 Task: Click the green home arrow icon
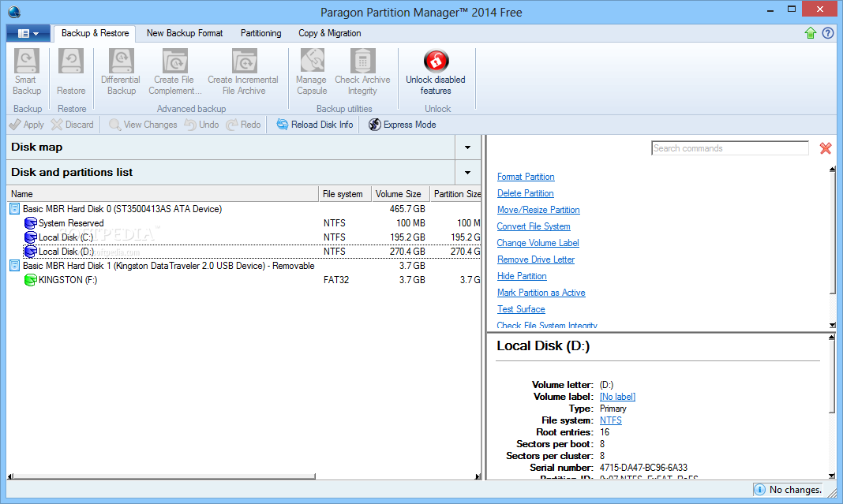(x=810, y=33)
